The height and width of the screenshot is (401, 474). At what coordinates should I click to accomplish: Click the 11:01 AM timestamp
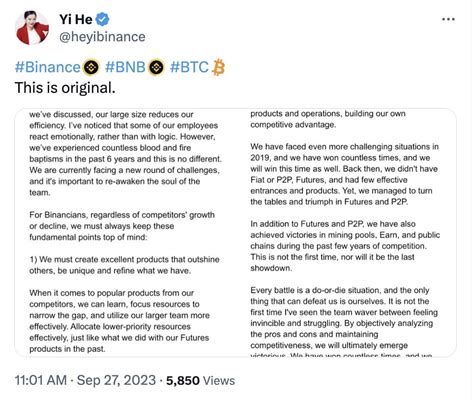(41, 380)
